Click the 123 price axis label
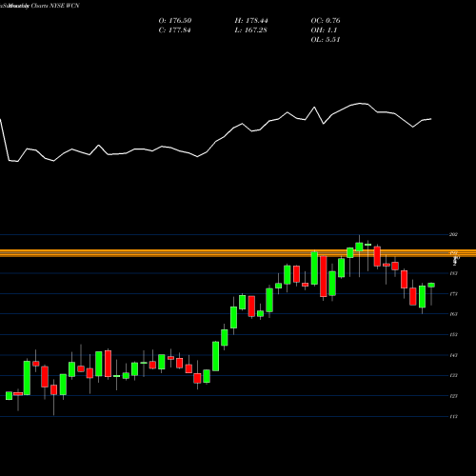The image size is (476, 476). tap(454, 396)
